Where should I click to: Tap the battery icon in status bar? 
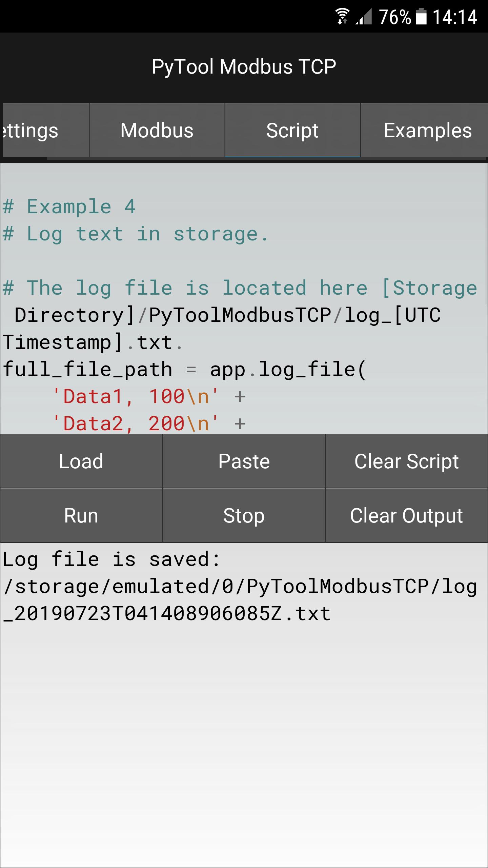[421, 17]
